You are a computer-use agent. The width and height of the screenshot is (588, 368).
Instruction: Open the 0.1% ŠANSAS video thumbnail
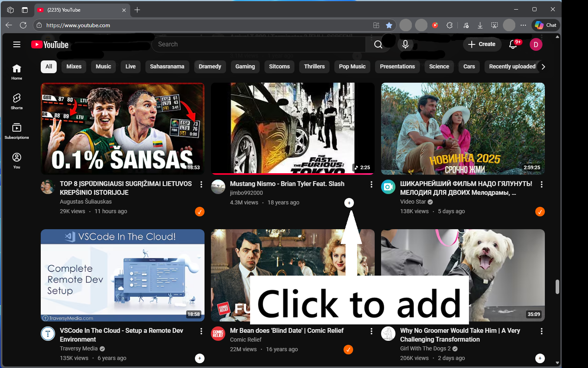pos(123,128)
